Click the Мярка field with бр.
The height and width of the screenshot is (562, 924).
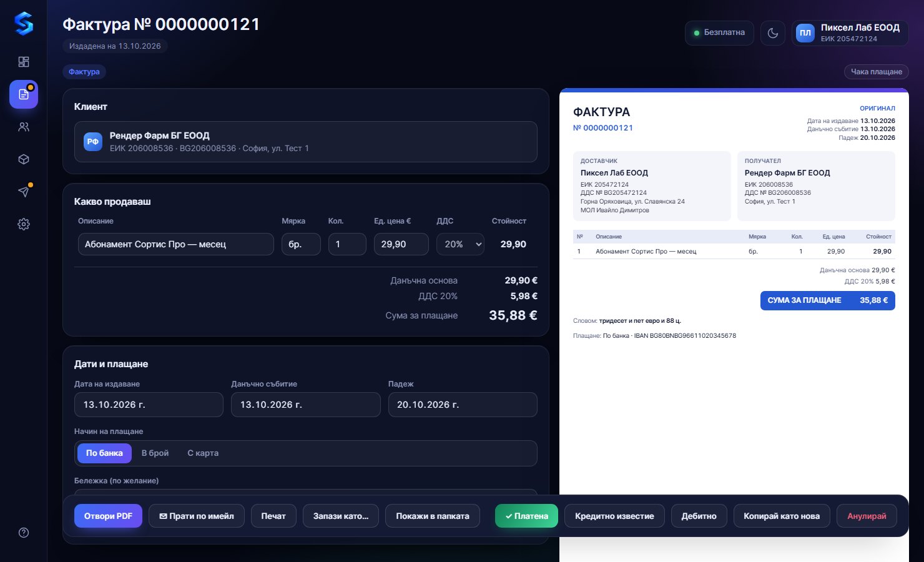301,244
